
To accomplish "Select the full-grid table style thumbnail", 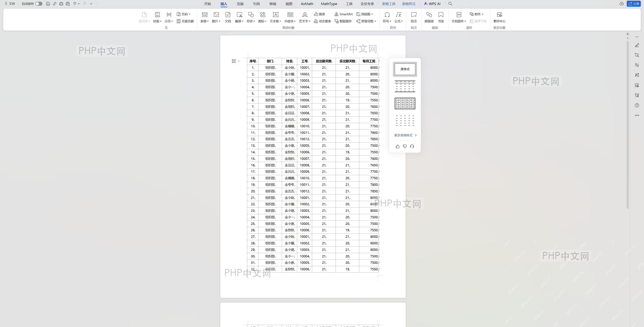I will click(x=405, y=103).
